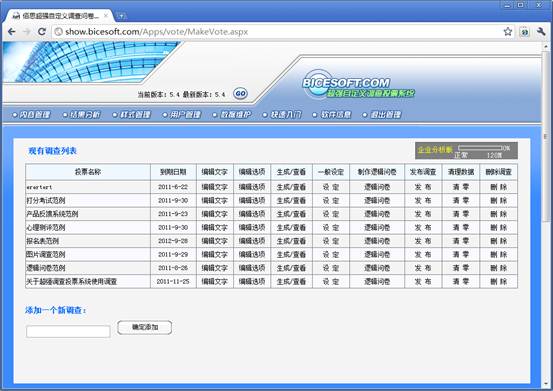Click the page vertical scrollbar
Screen dimensions: 553x391
pyautogui.click(x=546, y=138)
